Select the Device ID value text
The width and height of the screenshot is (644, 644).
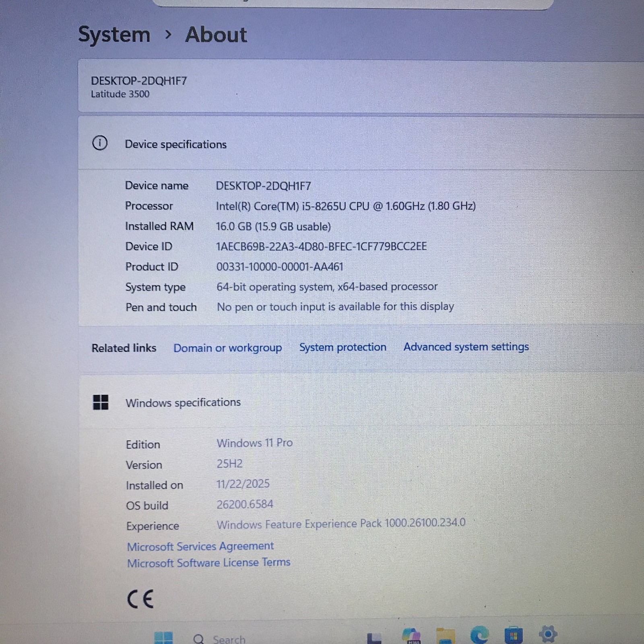point(321,246)
